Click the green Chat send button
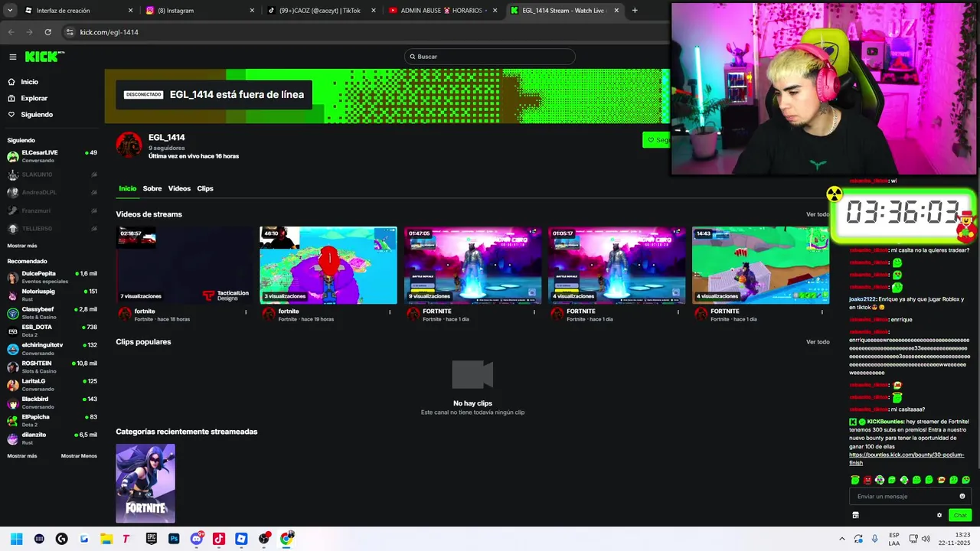The image size is (980, 551). click(960, 515)
